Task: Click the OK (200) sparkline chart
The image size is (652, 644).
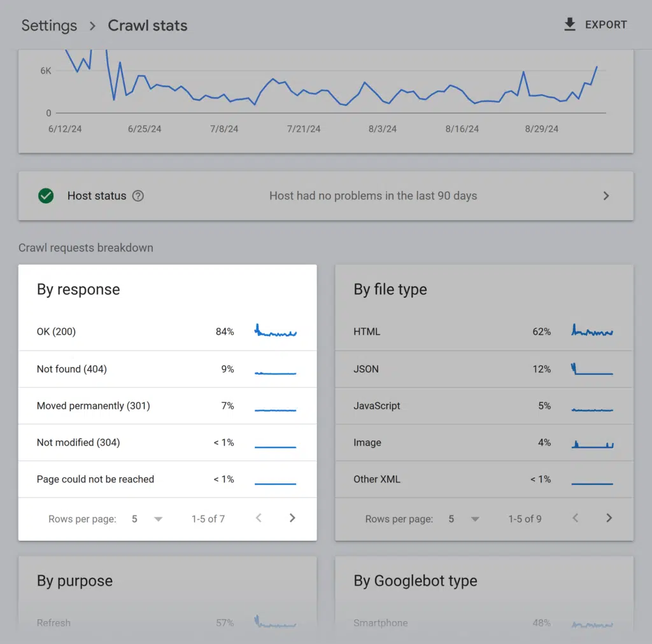Action: 276,332
